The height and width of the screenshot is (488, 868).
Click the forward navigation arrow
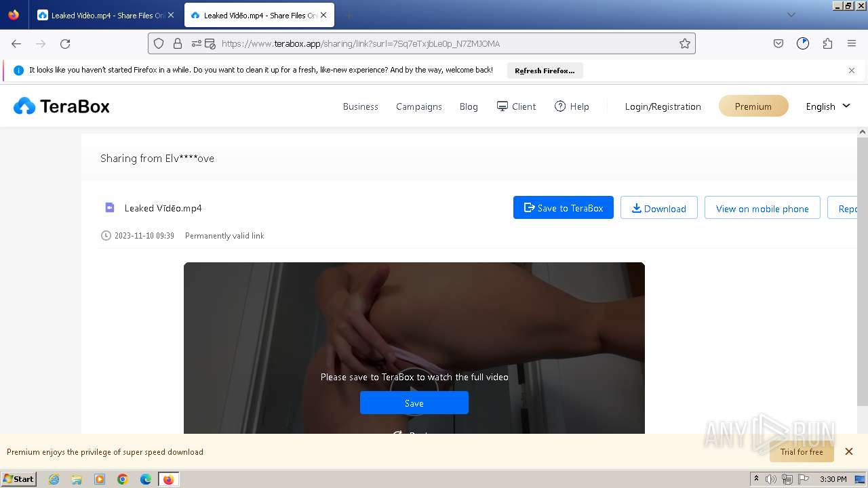(x=41, y=43)
